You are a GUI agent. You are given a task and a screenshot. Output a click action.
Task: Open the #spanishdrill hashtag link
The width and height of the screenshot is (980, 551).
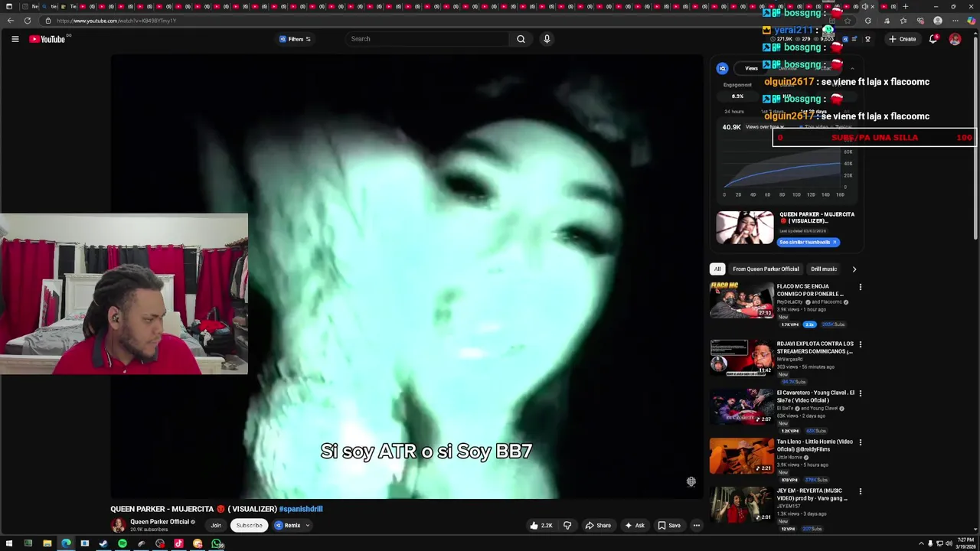301,509
